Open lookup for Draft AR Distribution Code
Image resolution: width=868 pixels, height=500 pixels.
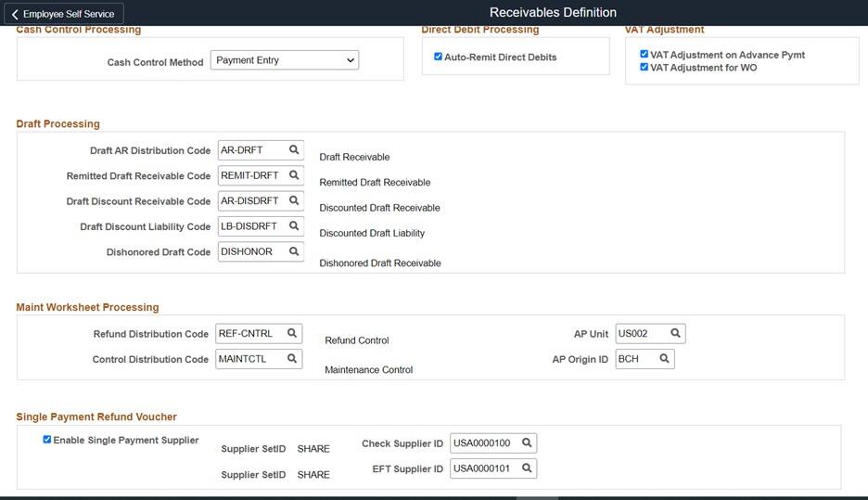294,150
